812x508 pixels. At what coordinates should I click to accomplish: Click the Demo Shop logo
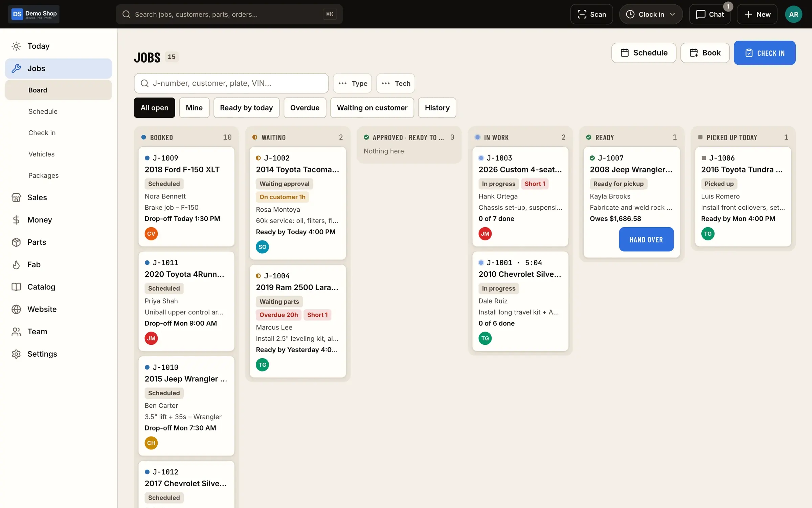click(x=34, y=14)
